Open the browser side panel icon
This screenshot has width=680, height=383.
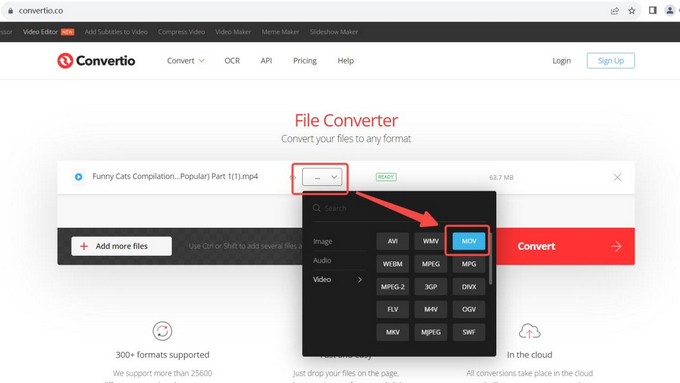click(652, 10)
